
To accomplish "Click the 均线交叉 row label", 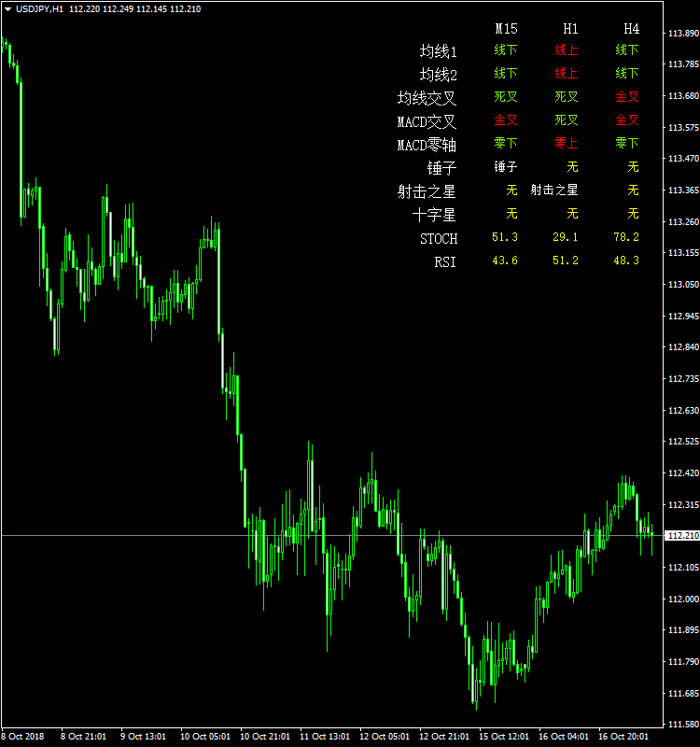I will 427,98.
